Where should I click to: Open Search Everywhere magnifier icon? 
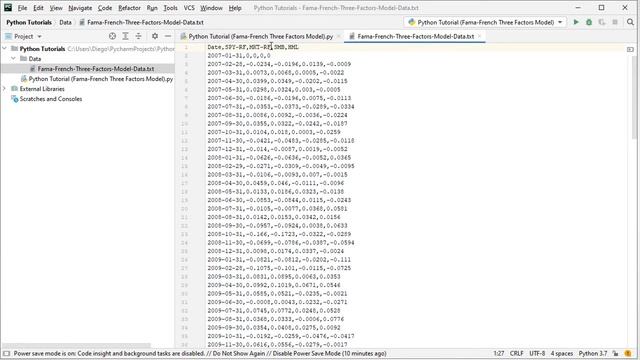630,22
